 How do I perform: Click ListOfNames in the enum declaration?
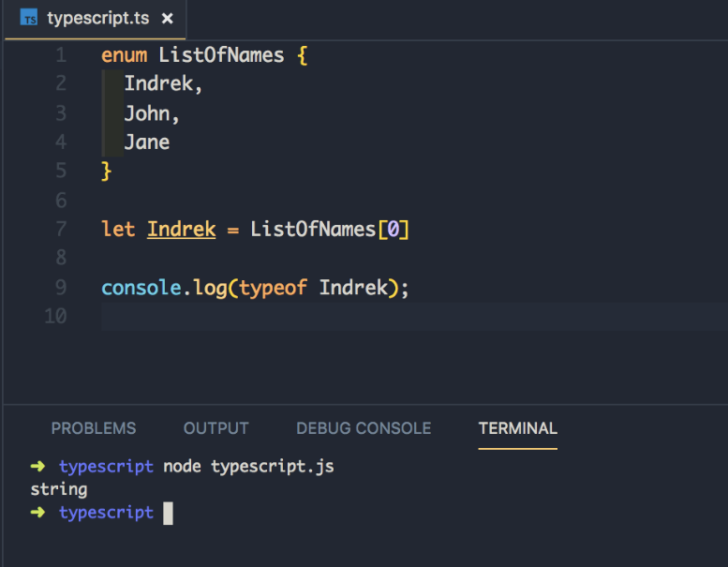[x=221, y=55]
